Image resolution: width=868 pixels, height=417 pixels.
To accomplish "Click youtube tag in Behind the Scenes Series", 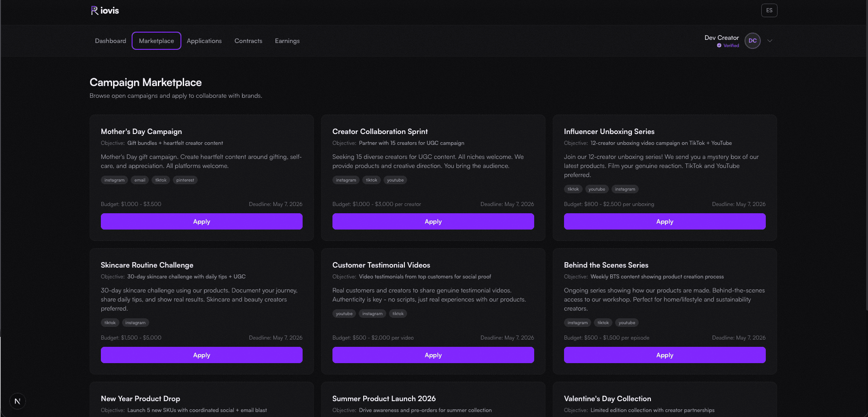I will [627, 323].
